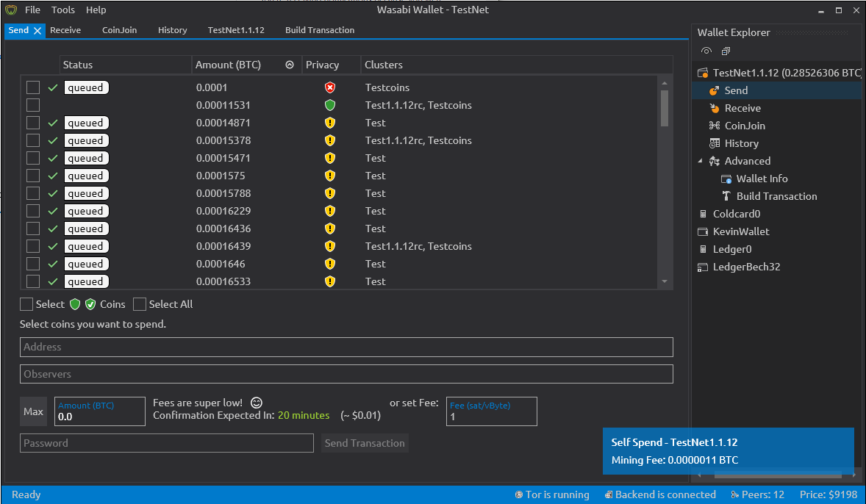The width and height of the screenshot is (866, 504).
Task: Focus the Observers input field
Action: (x=346, y=374)
